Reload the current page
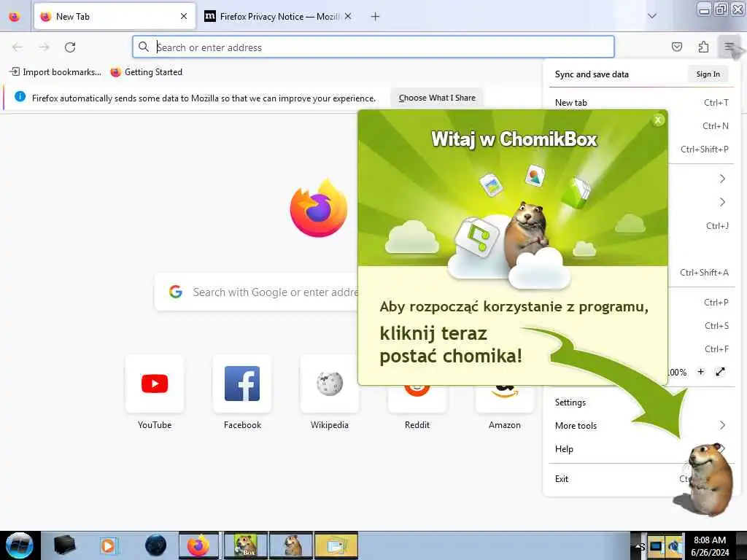Viewport: 747px width, 560px height. coord(70,47)
